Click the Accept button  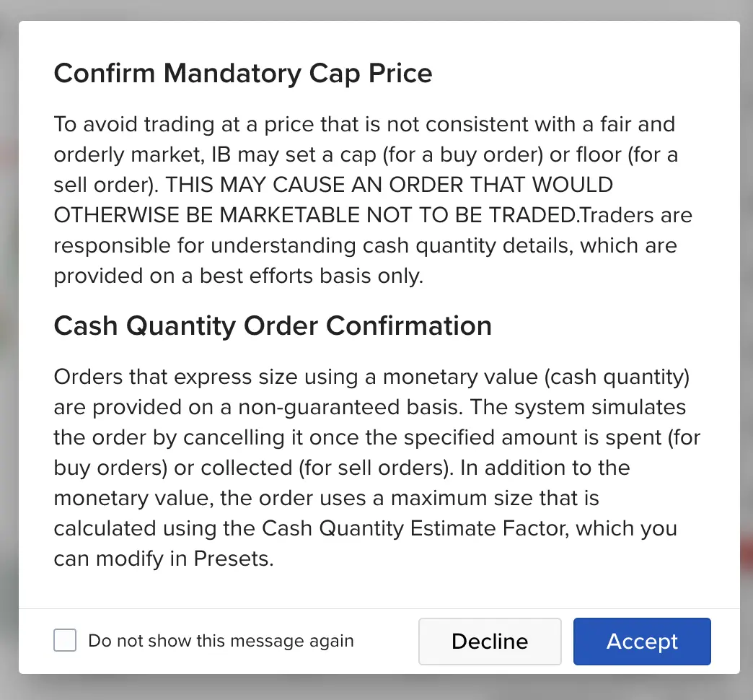(x=642, y=642)
